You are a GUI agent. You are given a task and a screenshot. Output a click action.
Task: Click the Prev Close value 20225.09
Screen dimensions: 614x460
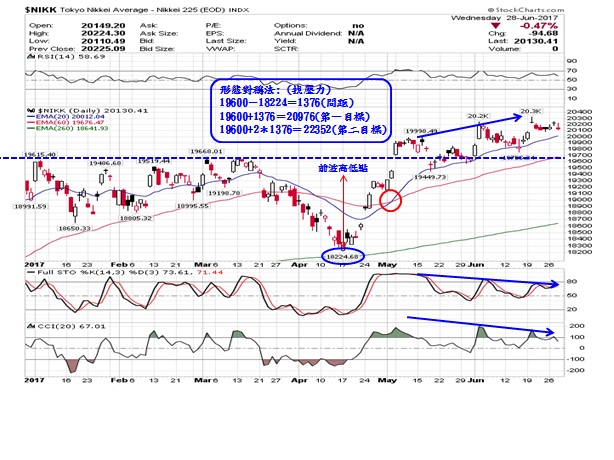pos(103,49)
